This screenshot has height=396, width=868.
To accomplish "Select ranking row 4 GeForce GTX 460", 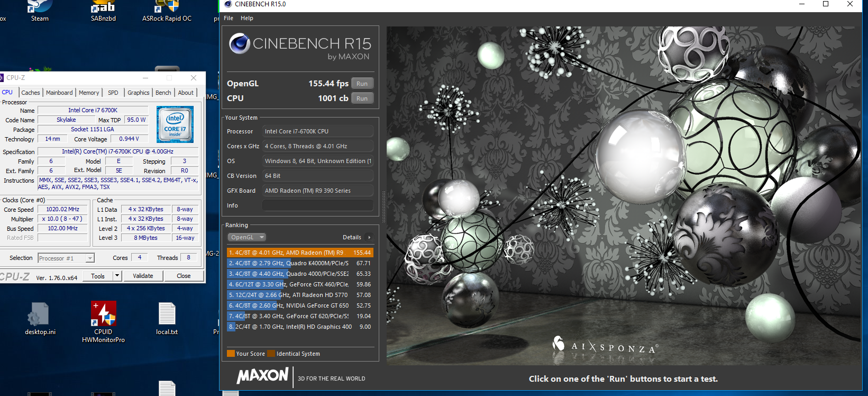I will click(x=300, y=284).
